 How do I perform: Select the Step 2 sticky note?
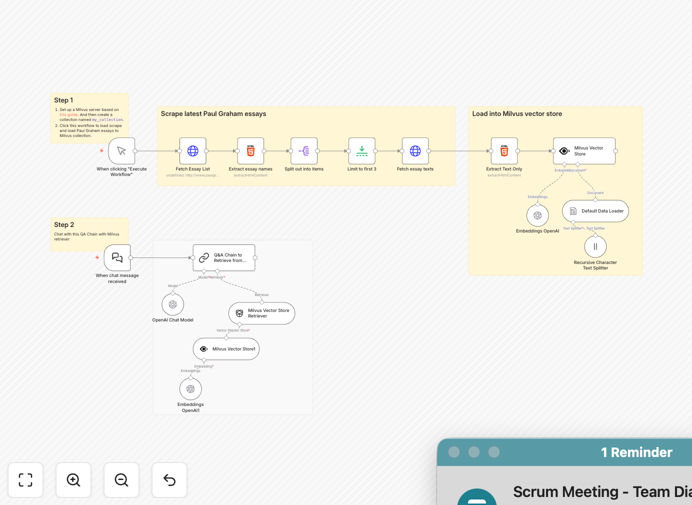tap(90, 234)
